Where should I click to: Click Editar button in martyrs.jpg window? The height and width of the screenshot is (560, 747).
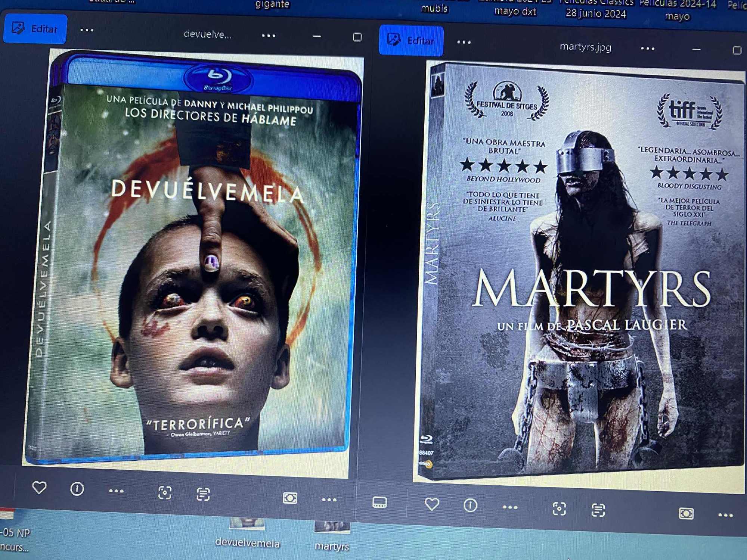(411, 40)
